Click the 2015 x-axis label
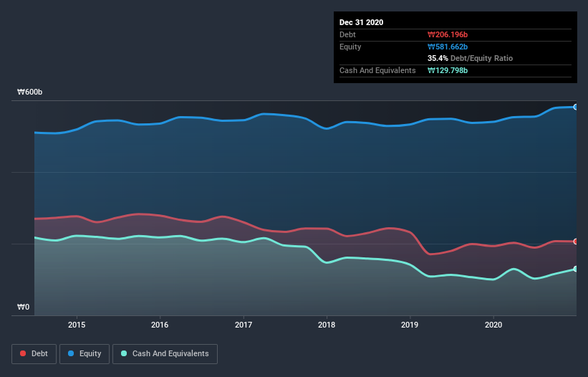The width and height of the screenshot is (588, 377). pyautogui.click(x=77, y=325)
